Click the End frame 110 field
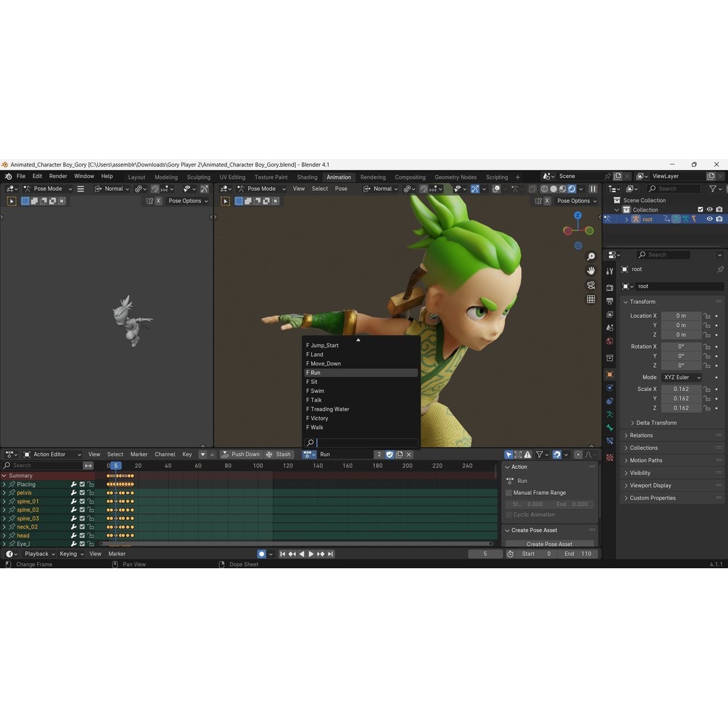Viewport: 728px width, 728px height. coord(577,554)
